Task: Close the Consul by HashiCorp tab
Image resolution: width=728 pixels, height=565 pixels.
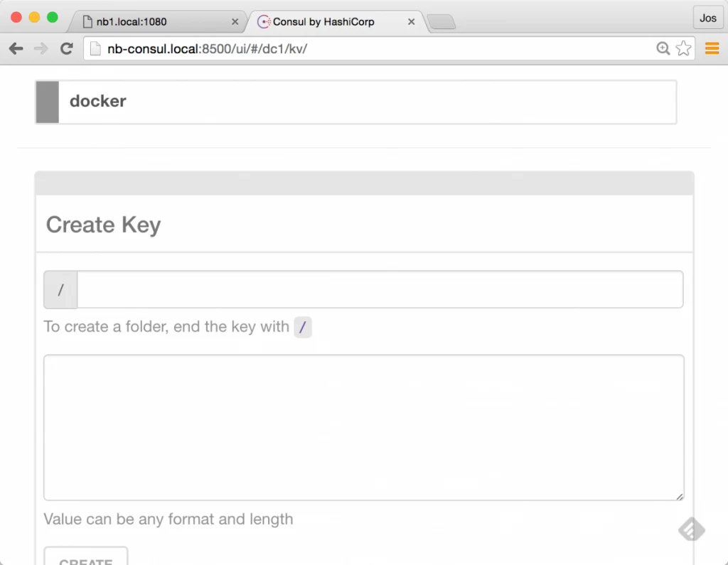Action: 412,22
